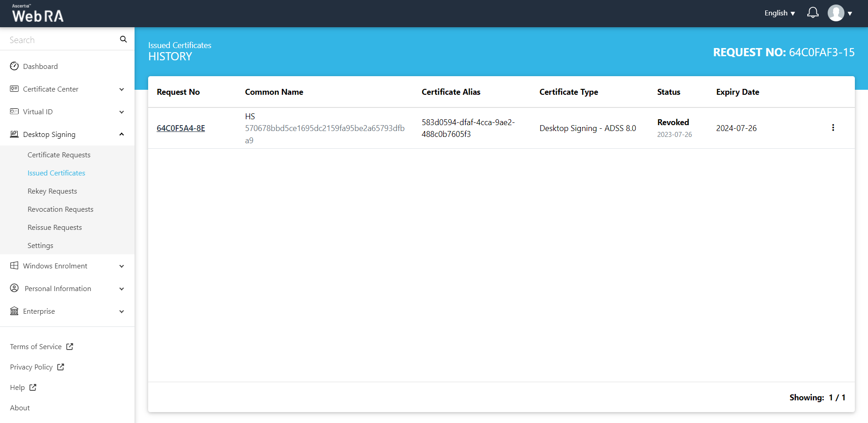Select Rekey Requests in sidebar
The height and width of the screenshot is (423, 868).
[52, 191]
